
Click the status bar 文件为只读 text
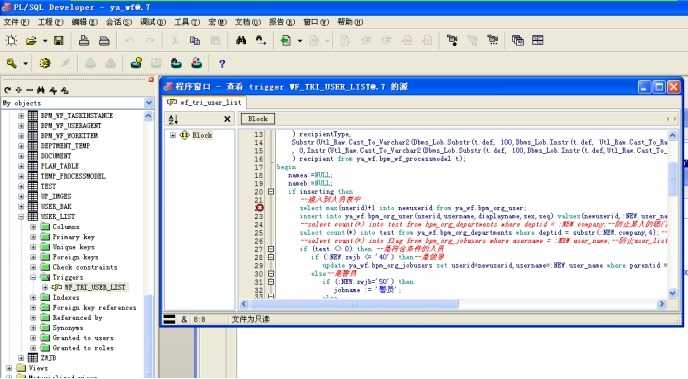[x=251, y=319]
